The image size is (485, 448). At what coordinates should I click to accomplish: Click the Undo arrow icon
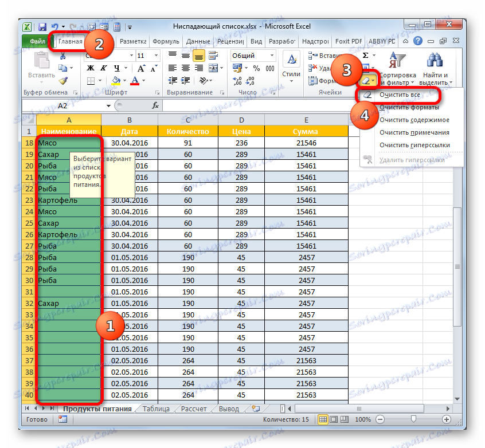coord(55,26)
